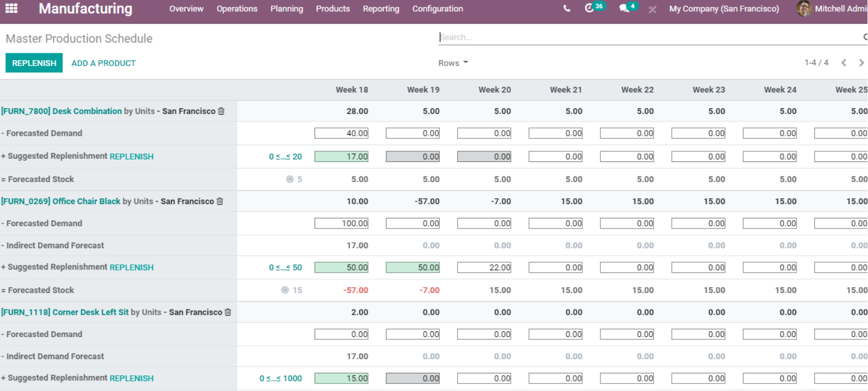
Task: Click Desk Combination starting stock 28.00
Action: (357, 111)
